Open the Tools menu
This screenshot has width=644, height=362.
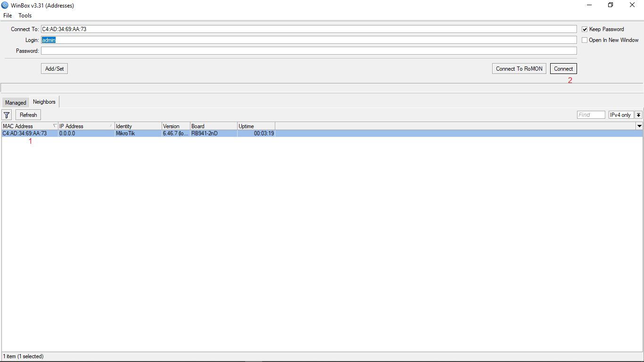25,16
